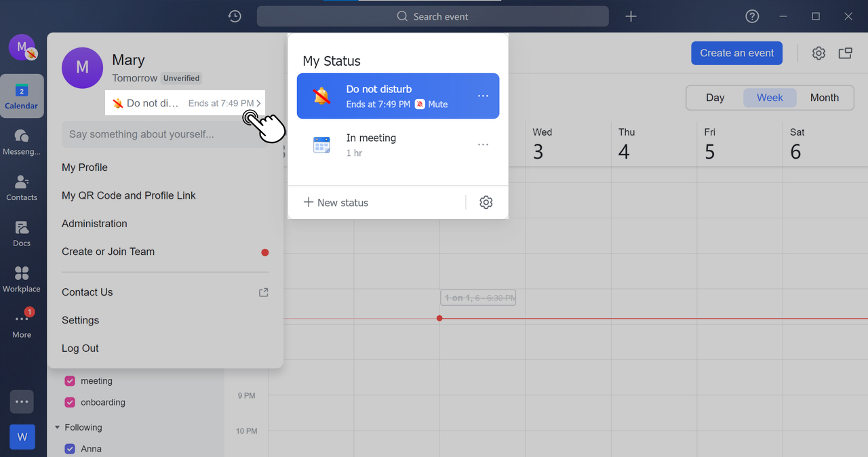Open the Calendar section in sidebar

[21, 96]
